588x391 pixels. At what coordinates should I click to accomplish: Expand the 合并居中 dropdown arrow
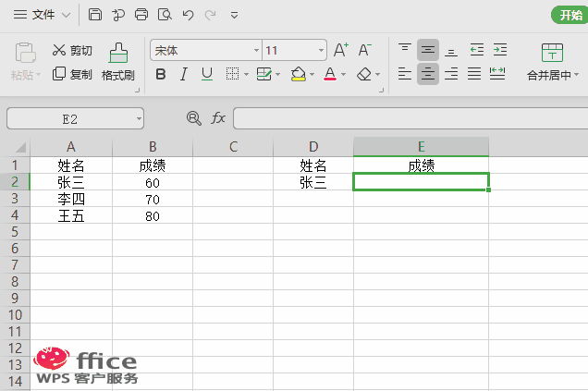click(576, 75)
